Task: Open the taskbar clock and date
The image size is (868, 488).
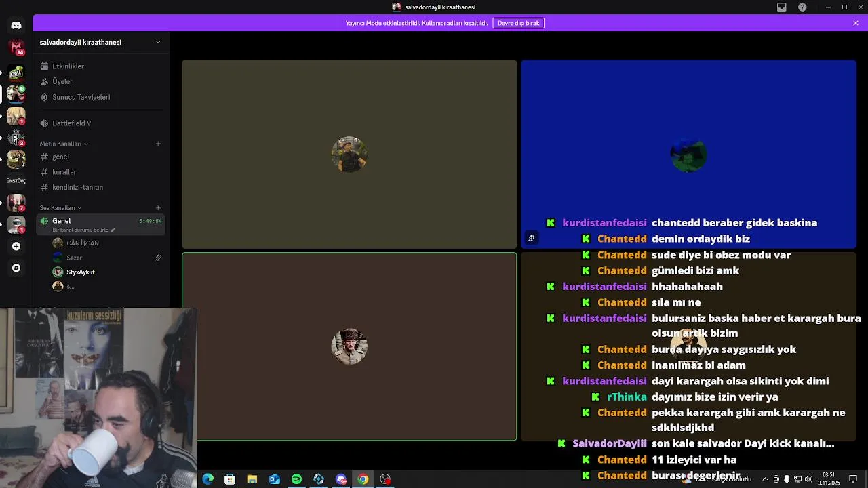Action: (829, 479)
